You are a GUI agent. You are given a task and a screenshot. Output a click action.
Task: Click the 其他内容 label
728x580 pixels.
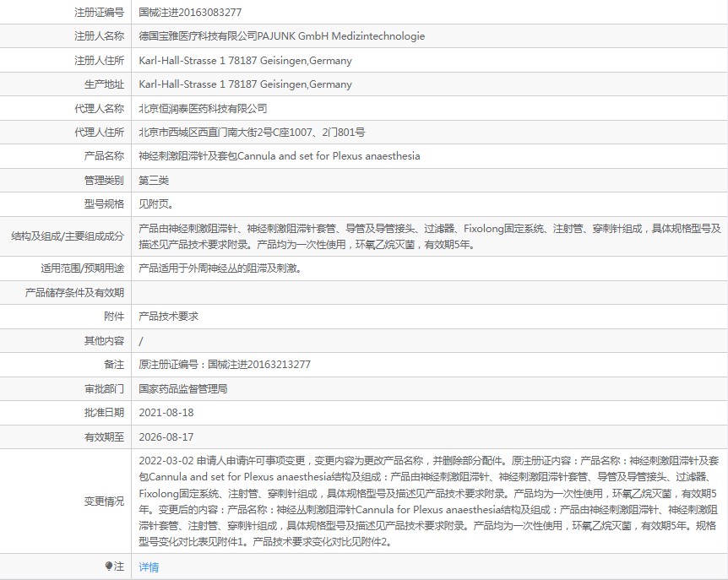point(105,340)
